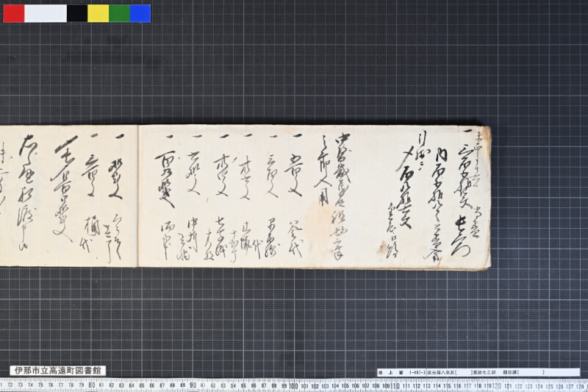
Task: Click the 寛政七乙卯 text on caption strip
Action: tap(484, 372)
